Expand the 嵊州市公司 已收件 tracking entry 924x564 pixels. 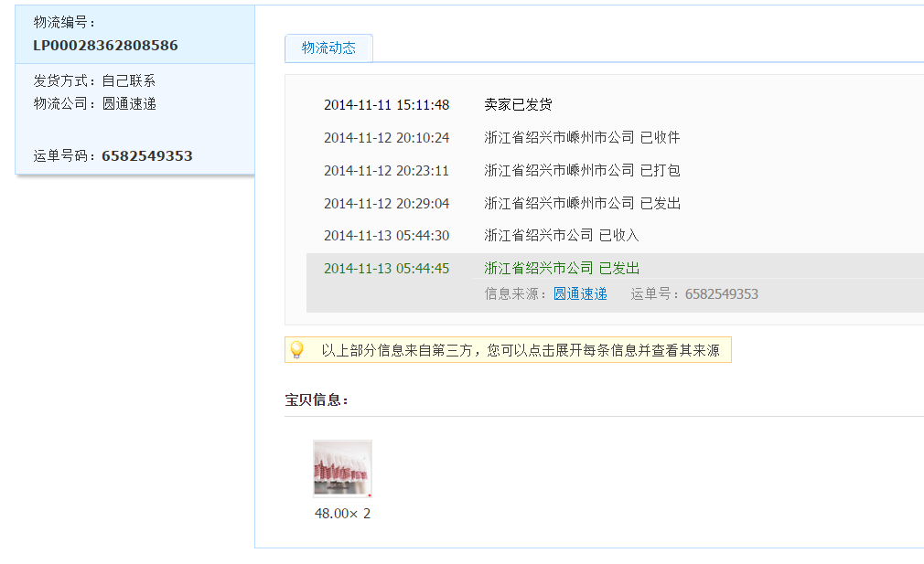click(582, 138)
